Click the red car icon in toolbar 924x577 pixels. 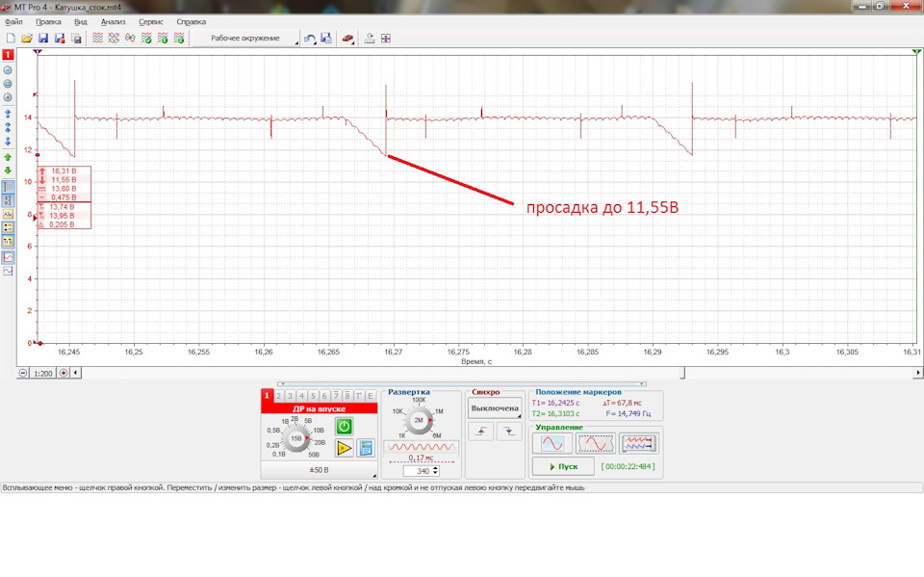pyautogui.click(x=347, y=39)
